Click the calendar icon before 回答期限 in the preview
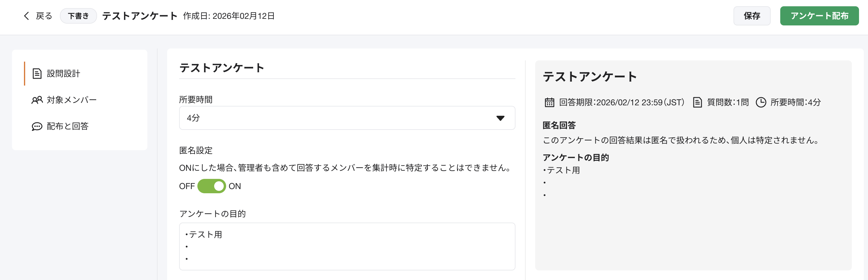Viewport: 868px width, 280px height. tap(550, 102)
